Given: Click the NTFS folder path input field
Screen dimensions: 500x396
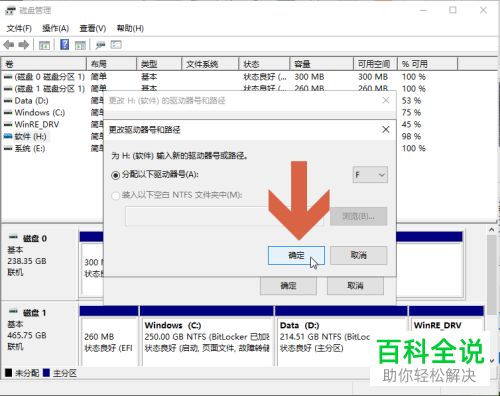Looking at the screenshot, I should 224,216.
